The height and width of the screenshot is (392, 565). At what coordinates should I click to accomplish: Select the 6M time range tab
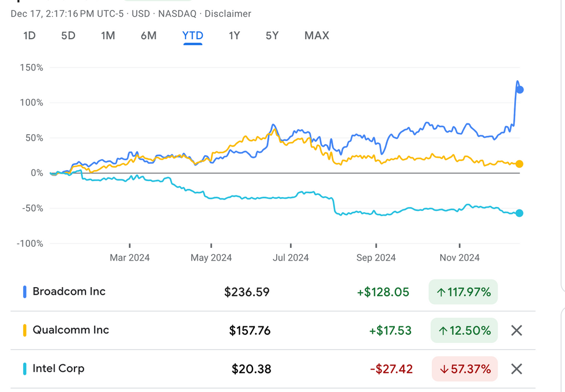coord(148,36)
